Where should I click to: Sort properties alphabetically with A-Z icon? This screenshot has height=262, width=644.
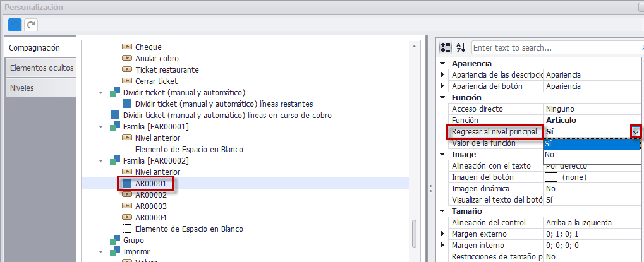coord(461,47)
